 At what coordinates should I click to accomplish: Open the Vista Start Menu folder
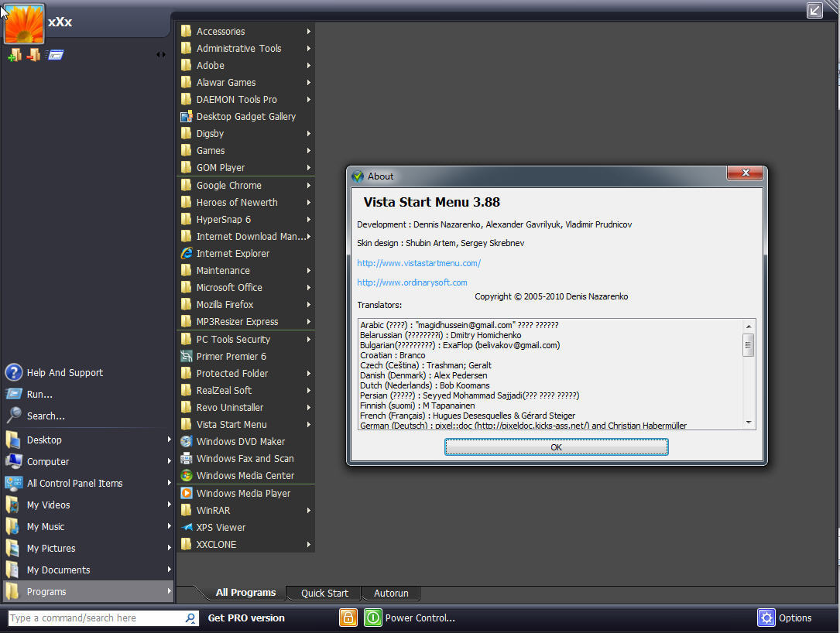point(246,425)
